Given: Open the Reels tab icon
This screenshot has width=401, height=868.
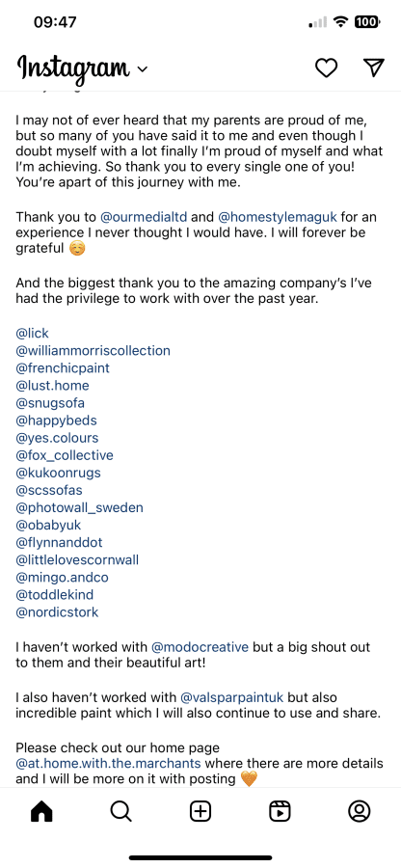Looking at the screenshot, I should point(280,811).
